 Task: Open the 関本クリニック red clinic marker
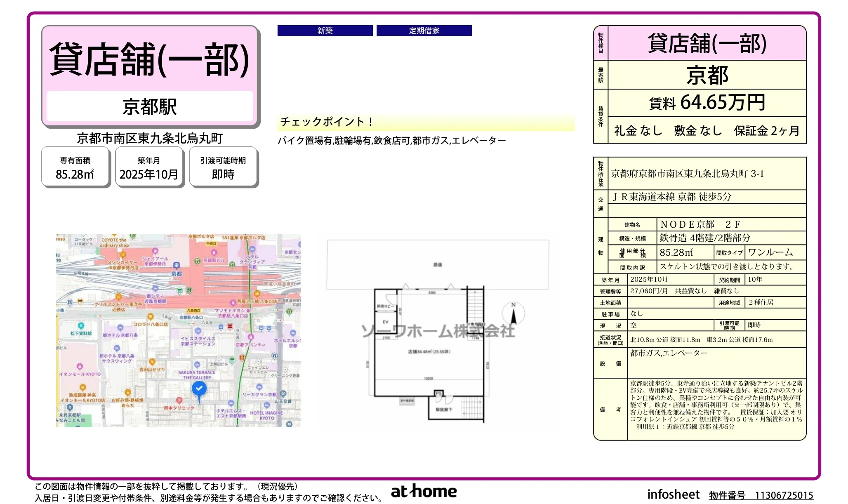pyautogui.click(x=179, y=400)
